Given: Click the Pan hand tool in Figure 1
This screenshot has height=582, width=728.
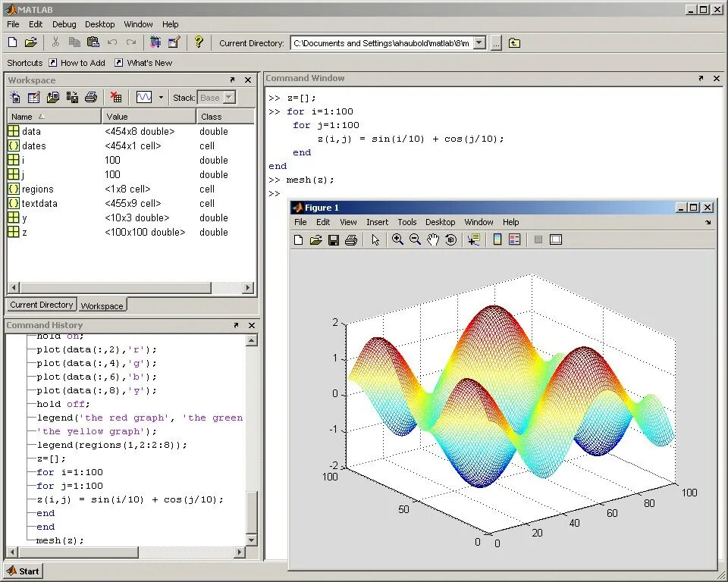Looking at the screenshot, I should click(433, 239).
